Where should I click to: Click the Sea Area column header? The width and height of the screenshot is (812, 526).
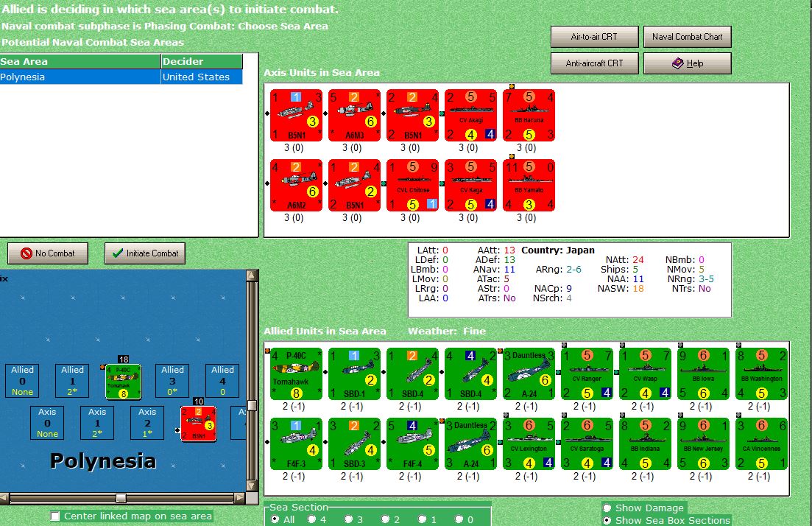coord(80,61)
